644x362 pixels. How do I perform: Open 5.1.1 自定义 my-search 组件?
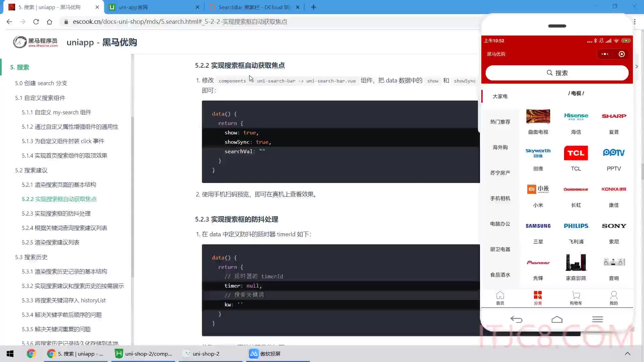(x=56, y=112)
